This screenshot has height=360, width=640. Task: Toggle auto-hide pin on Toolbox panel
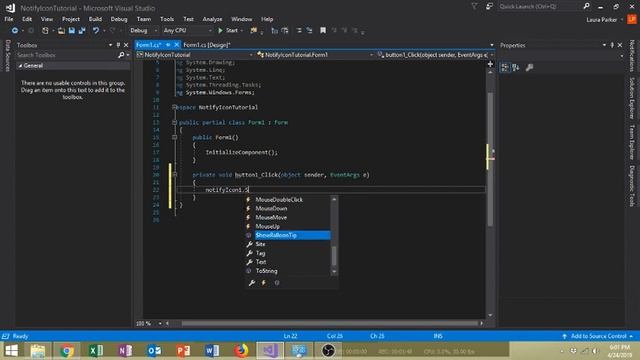(118, 45)
